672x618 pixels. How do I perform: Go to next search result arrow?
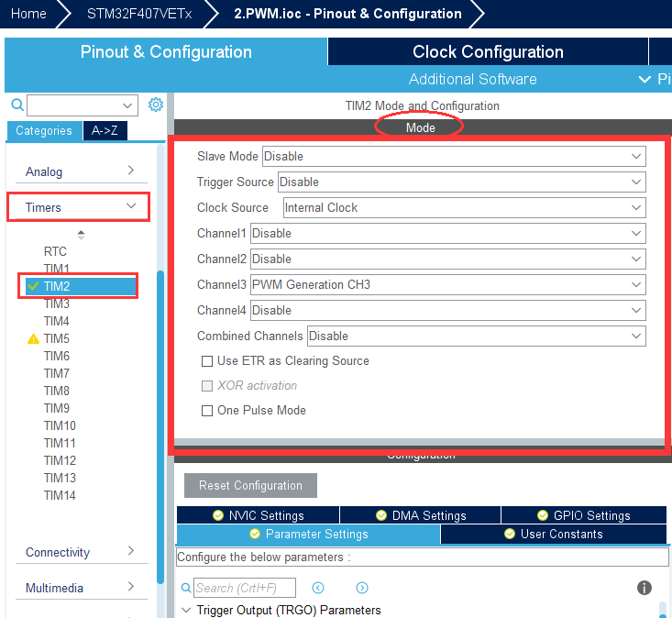tap(362, 588)
